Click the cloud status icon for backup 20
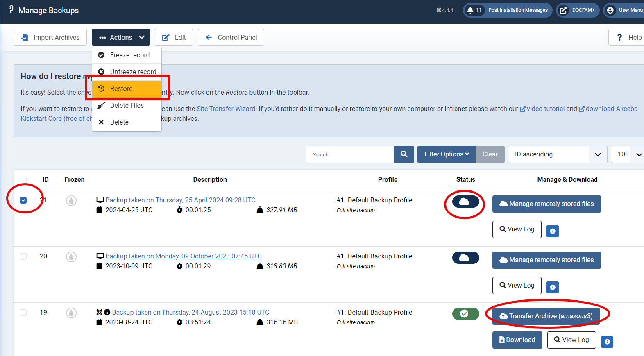The height and width of the screenshot is (356, 644). (x=465, y=258)
